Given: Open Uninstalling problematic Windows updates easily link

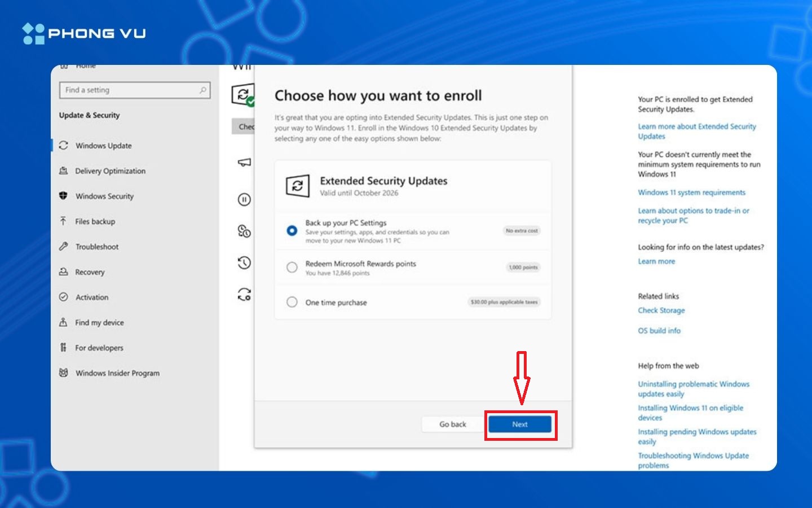Looking at the screenshot, I should (694, 389).
